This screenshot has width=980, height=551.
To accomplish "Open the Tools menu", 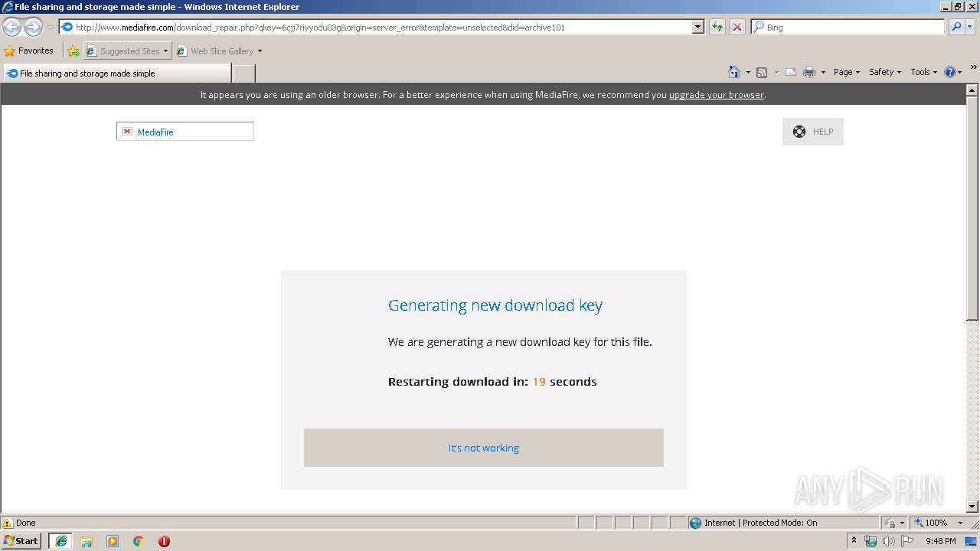I will (x=924, y=72).
